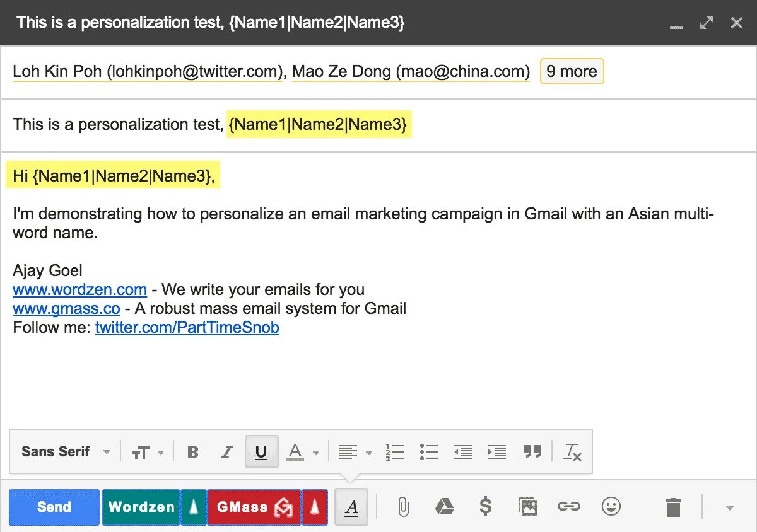Apply the quote formatting
The height and width of the screenshot is (532, 757).
click(532, 451)
